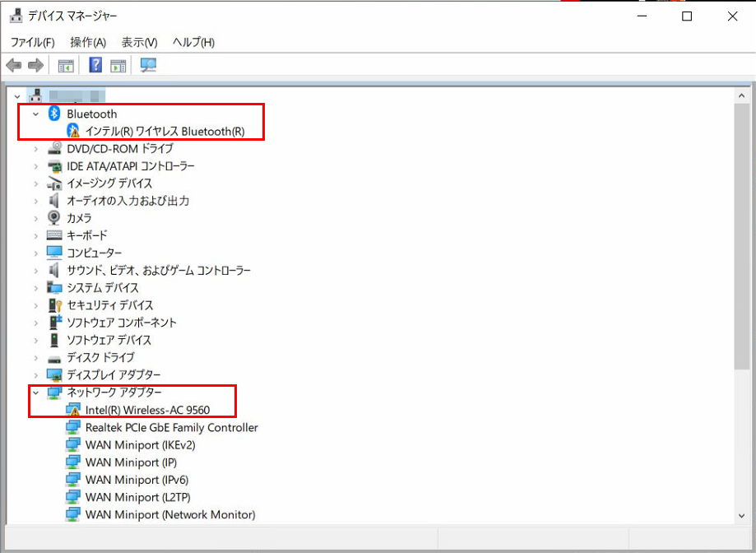
Task: Click the コンピューター monitor icon
Action: 54,253
